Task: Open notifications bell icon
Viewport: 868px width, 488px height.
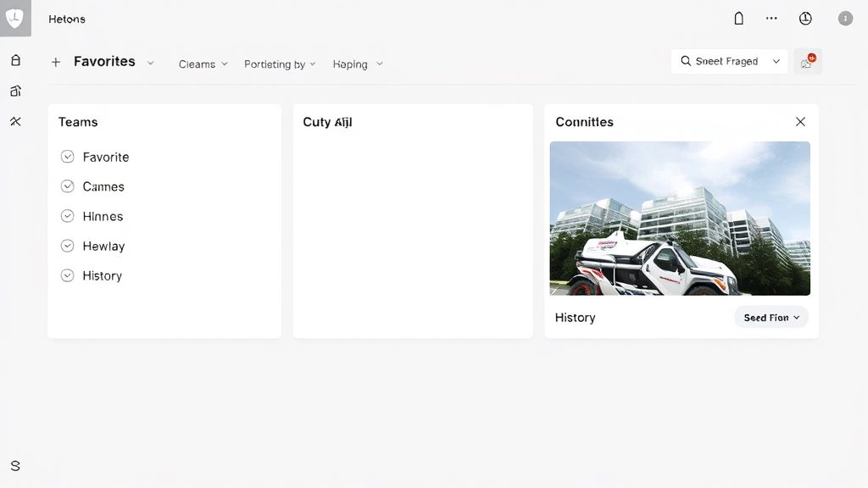Action: click(x=738, y=19)
